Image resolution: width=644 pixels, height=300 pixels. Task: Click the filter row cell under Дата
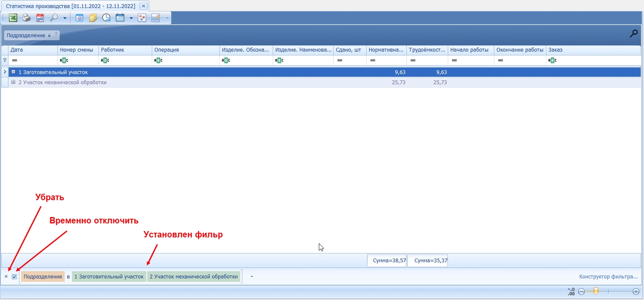[33, 61]
